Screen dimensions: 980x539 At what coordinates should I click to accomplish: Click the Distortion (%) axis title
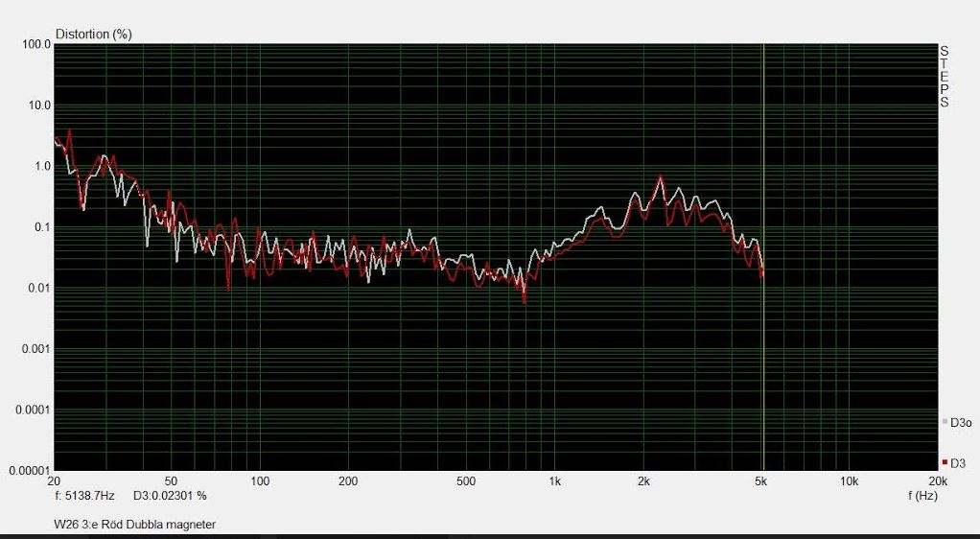(x=93, y=35)
